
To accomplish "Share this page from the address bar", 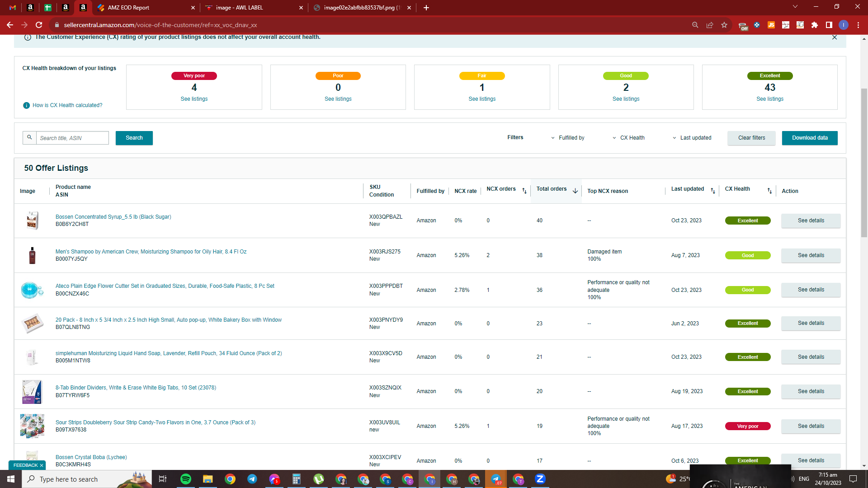I will pos(710,25).
